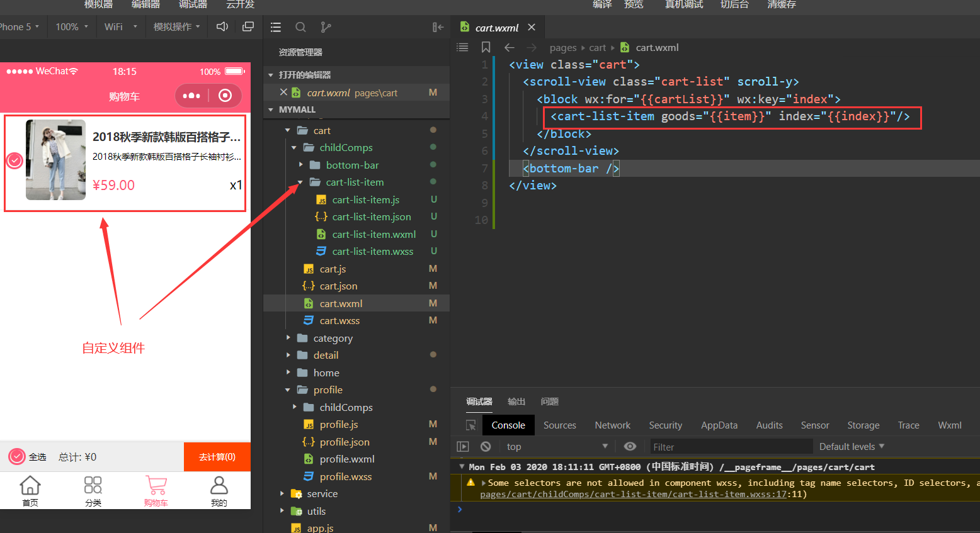This screenshot has width=980, height=533.
Task: Tap the 购物车 cart tab icon
Action: [156, 490]
